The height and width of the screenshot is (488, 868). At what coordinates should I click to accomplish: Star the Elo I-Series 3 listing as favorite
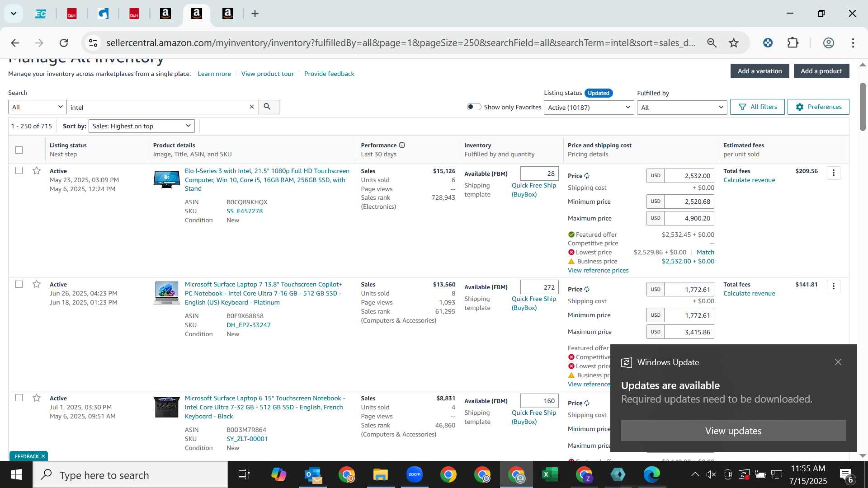click(x=37, y=171)
